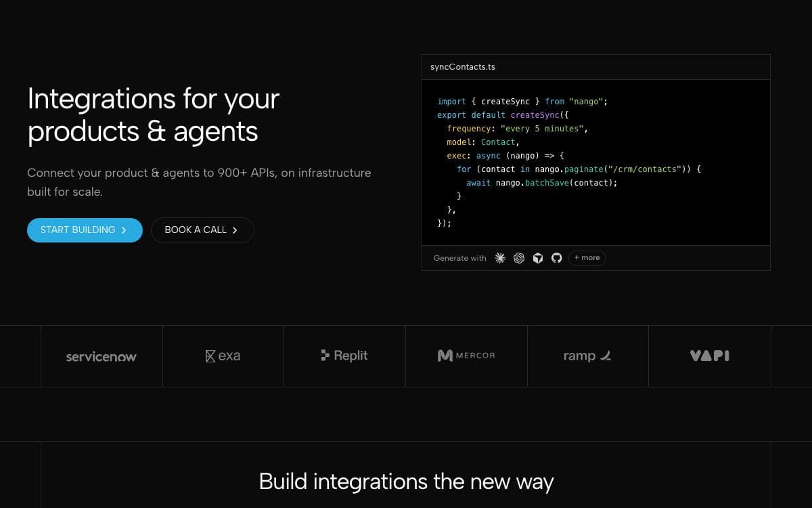Click the "Connect your product & agents" paragraph
Viewport: 812px width, 508px height.
click(x=199, y=182)
